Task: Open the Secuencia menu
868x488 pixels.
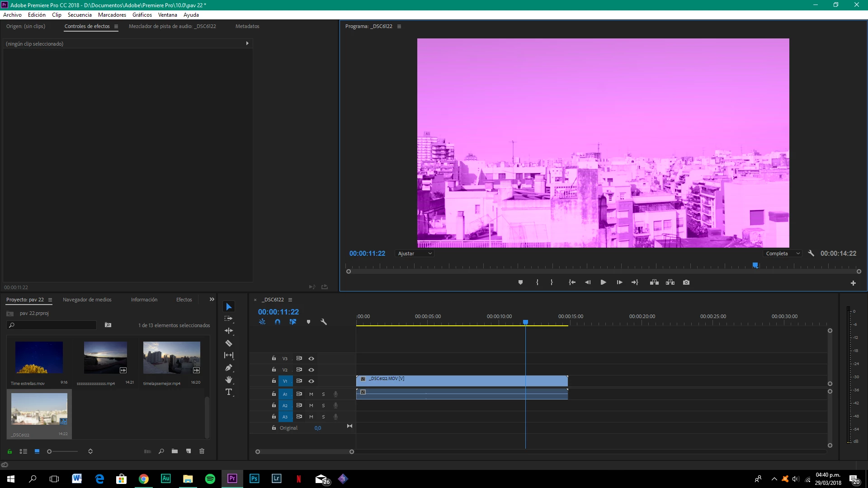Action: (x=80, y=15)
